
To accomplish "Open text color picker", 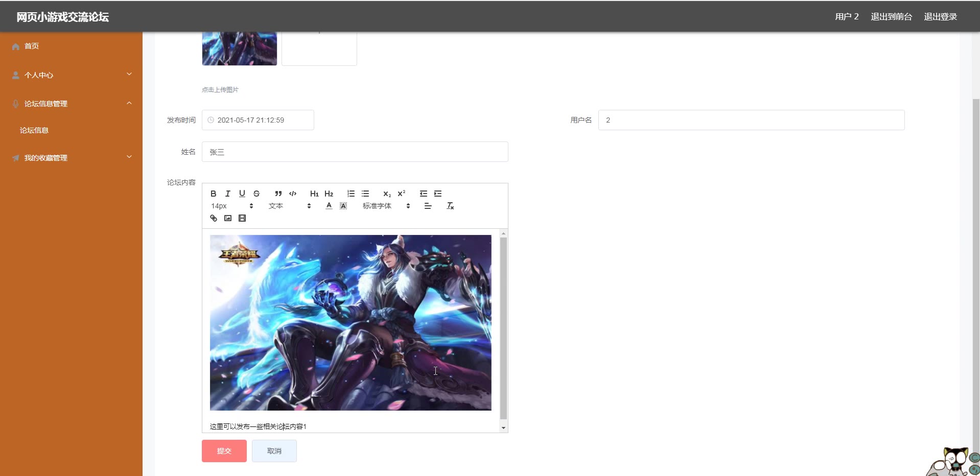I will [x=329, y=206].
